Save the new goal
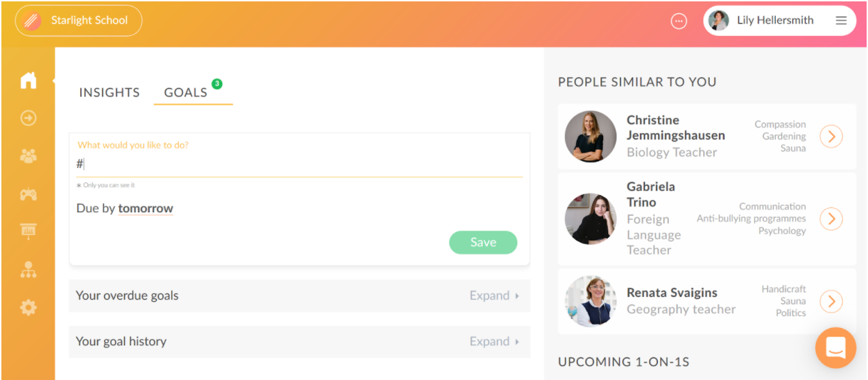This screenshot has height=380, width=868. [483, 242]
